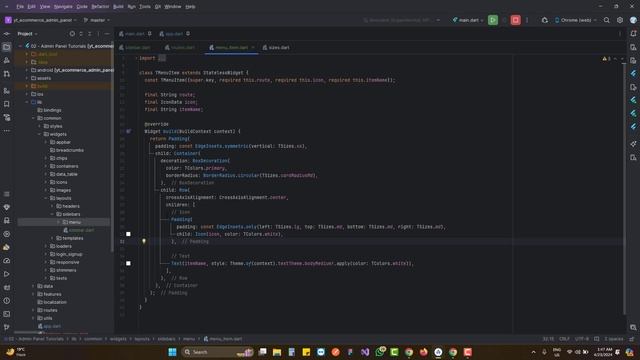Viewport: 640px width, 360px height.
Task: Click the line separator CRLF in status bar
Action: point(564,339)
